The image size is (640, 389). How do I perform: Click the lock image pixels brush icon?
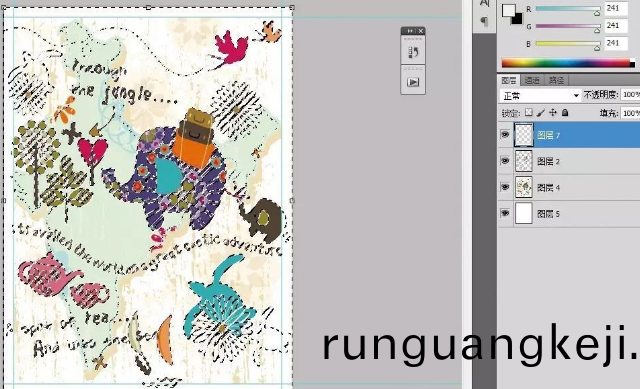click(541, 113)
